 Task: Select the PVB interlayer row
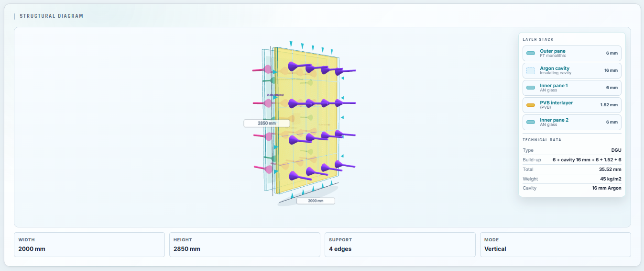(572, 105)
